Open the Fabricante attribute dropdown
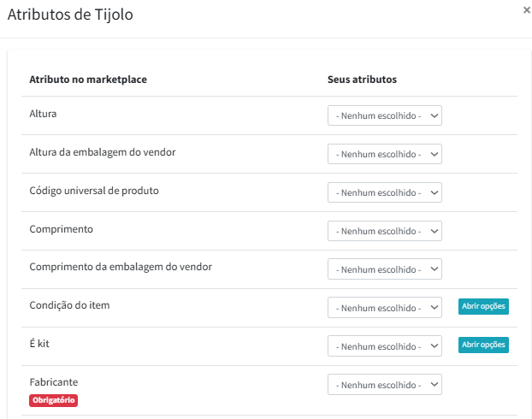532x419 pixels. [385, 384]
